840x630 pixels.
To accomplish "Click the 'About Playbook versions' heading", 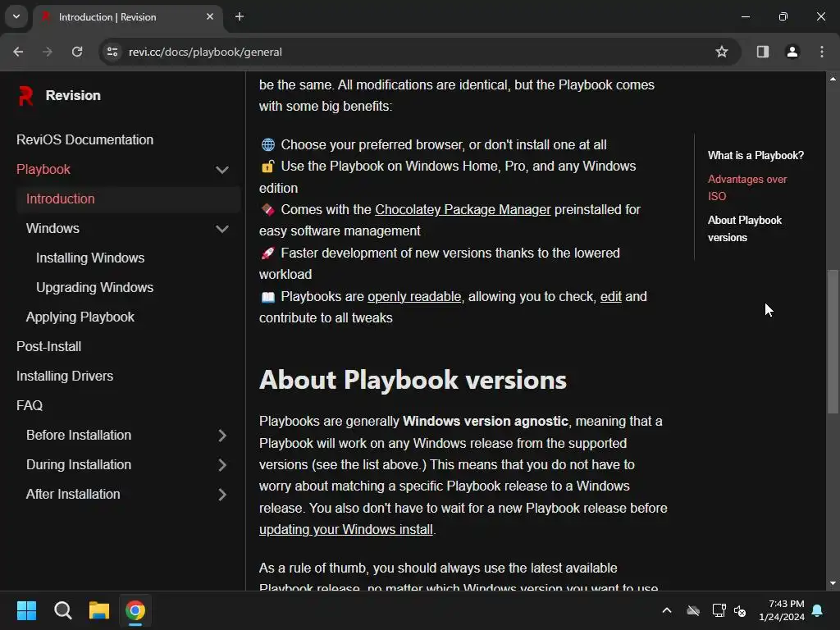I will coord(413,380).
